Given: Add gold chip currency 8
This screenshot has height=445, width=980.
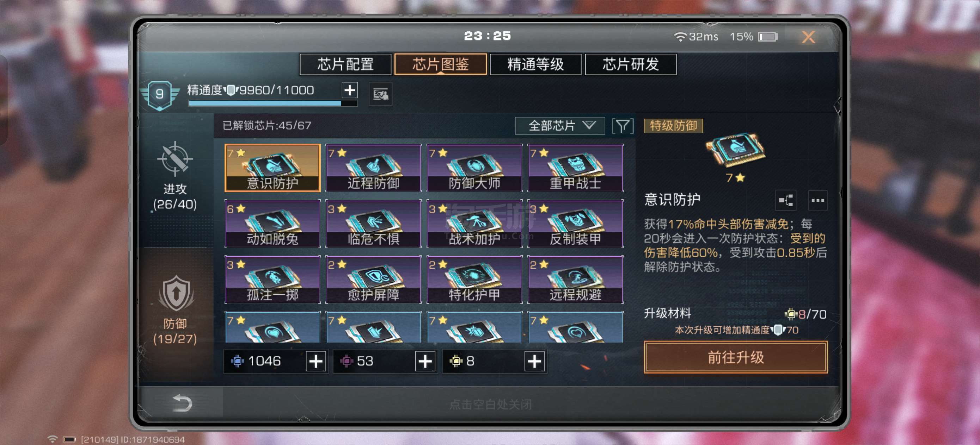Looking at the screenshot, I should click(534, 361).
